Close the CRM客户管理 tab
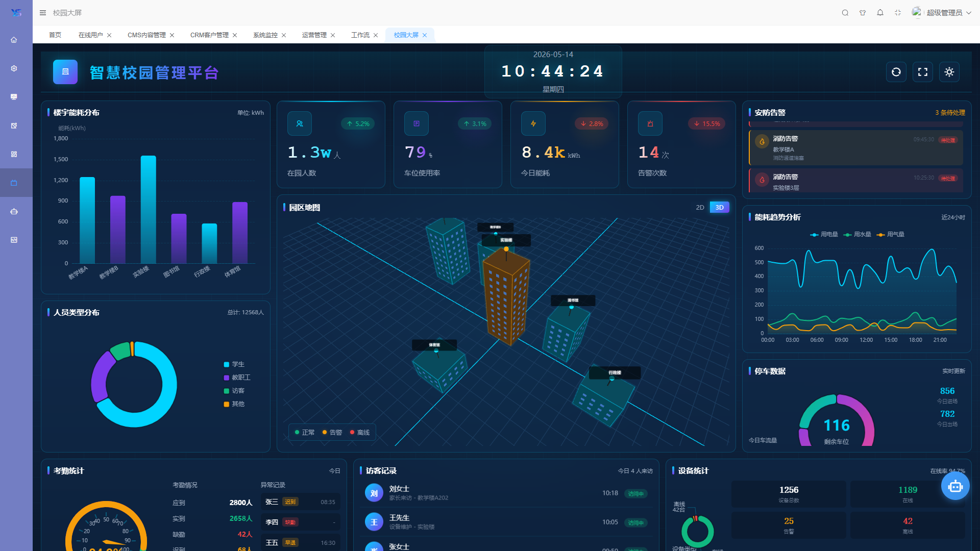Viewport: 980px width, 551px height. click(235, 35)
